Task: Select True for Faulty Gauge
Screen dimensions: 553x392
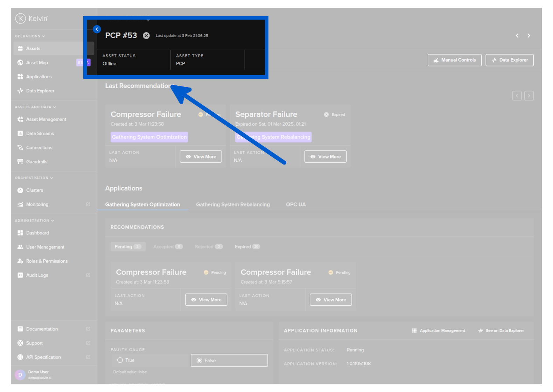Action: tap(120, 360)
